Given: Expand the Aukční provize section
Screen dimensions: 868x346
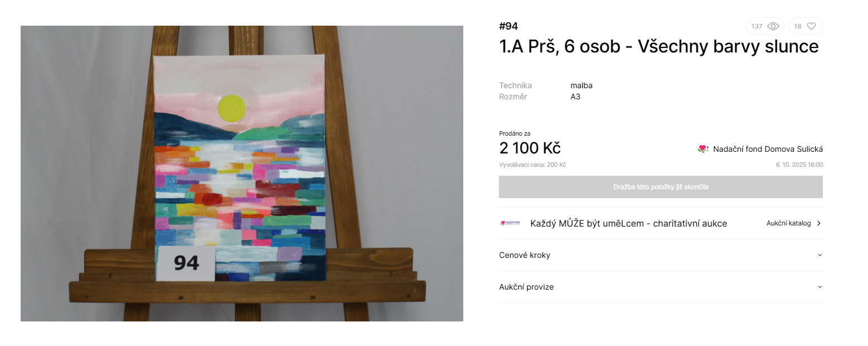Looking at the screenshot, I should tap(661, 287).
